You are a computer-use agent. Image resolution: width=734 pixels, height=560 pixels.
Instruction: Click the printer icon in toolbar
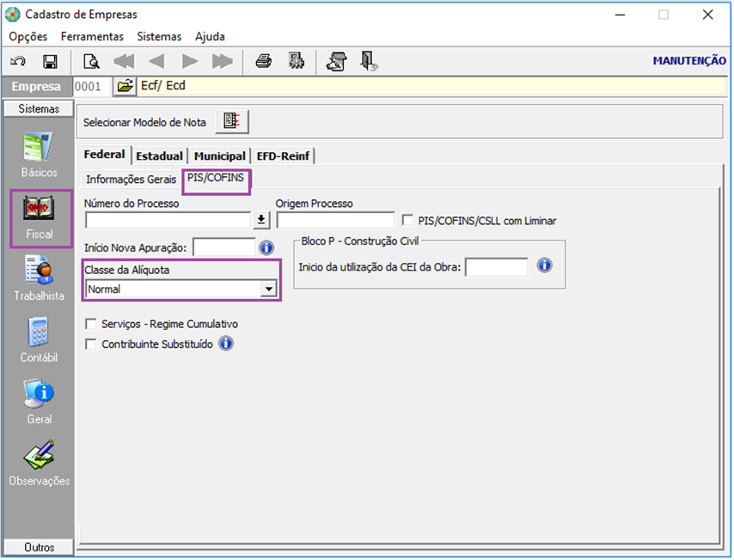point(264,61)
